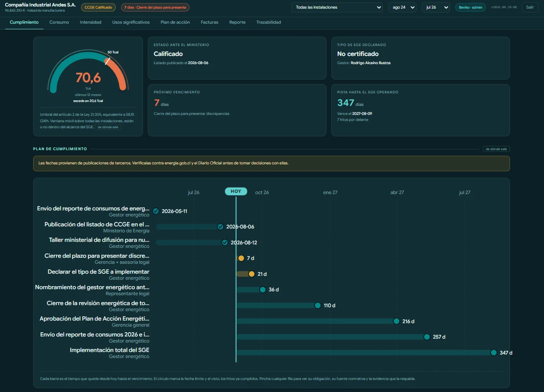
Task: Click the Benito · admin user badge
Action: (471, 7)
